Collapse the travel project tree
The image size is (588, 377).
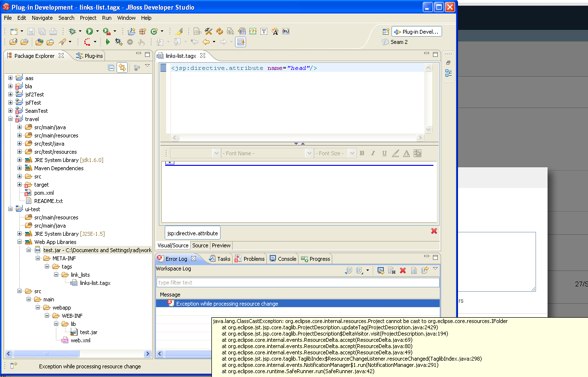[11, 119]
